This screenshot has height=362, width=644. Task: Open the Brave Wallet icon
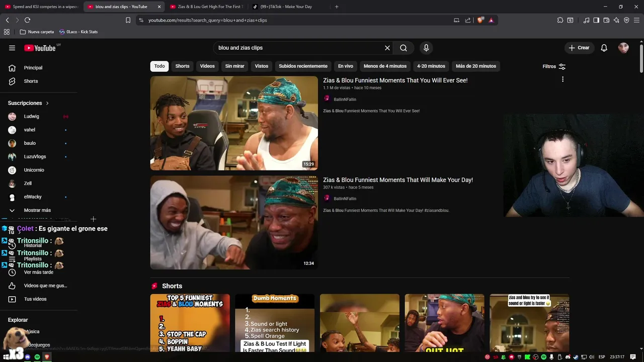click(606, 20)
